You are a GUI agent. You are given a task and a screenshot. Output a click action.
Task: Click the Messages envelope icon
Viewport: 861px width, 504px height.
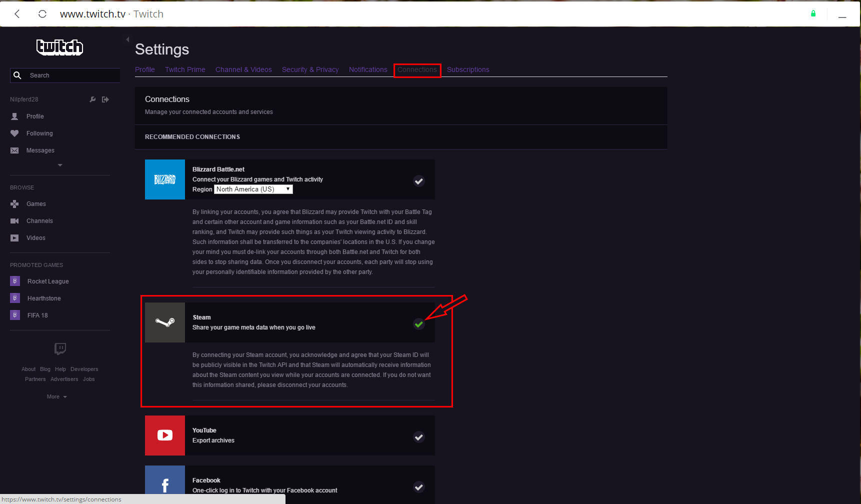[14, 150]
